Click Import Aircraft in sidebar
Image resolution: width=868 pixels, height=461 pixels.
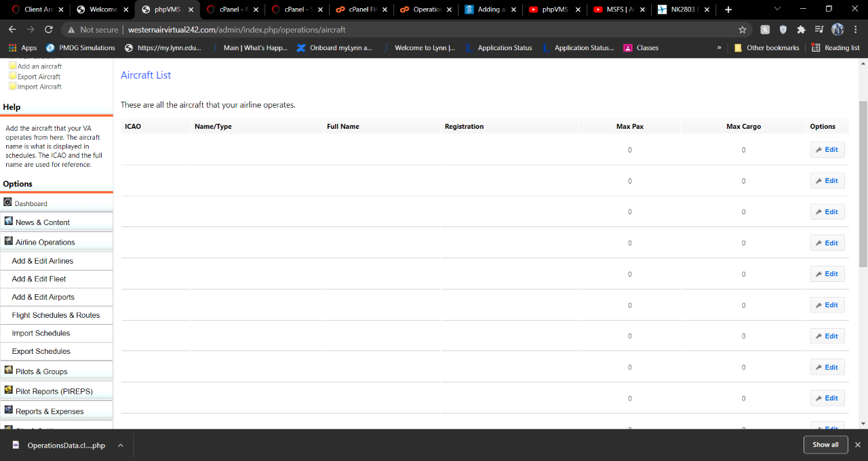tap(39, 87)
